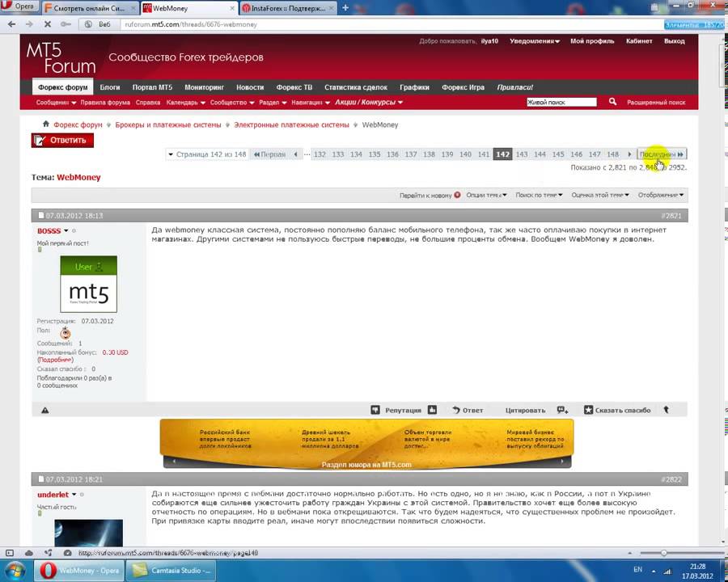728x582 pixels.
Task: Click Цитировать under bosss post
Action: tap(525, 411)
